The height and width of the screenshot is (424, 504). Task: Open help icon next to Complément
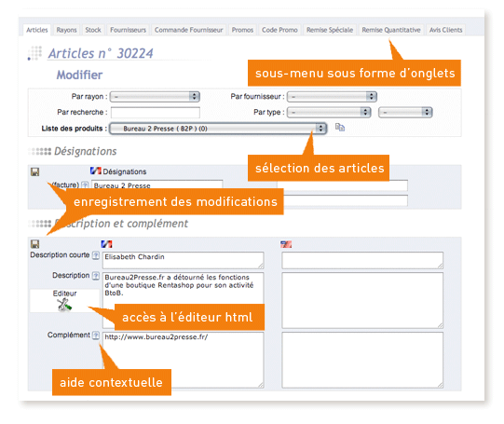click(x=96, y=335)
